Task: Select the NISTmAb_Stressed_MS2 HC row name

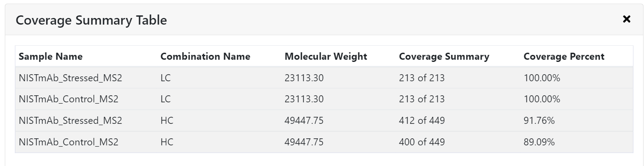Action: [x=70, y=121]
